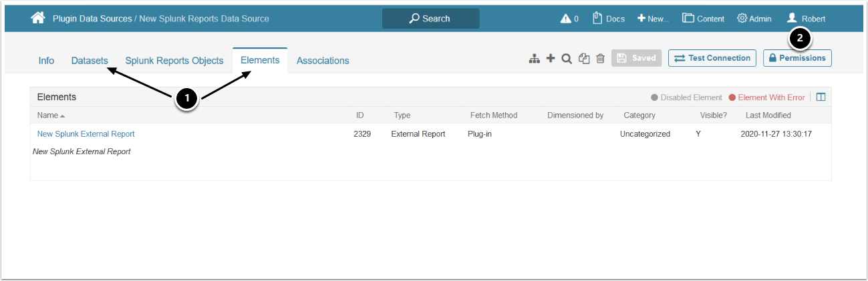This screenshot has width=868, height=281.
Task: Click the ID value 2329
Action: (362, 134)
